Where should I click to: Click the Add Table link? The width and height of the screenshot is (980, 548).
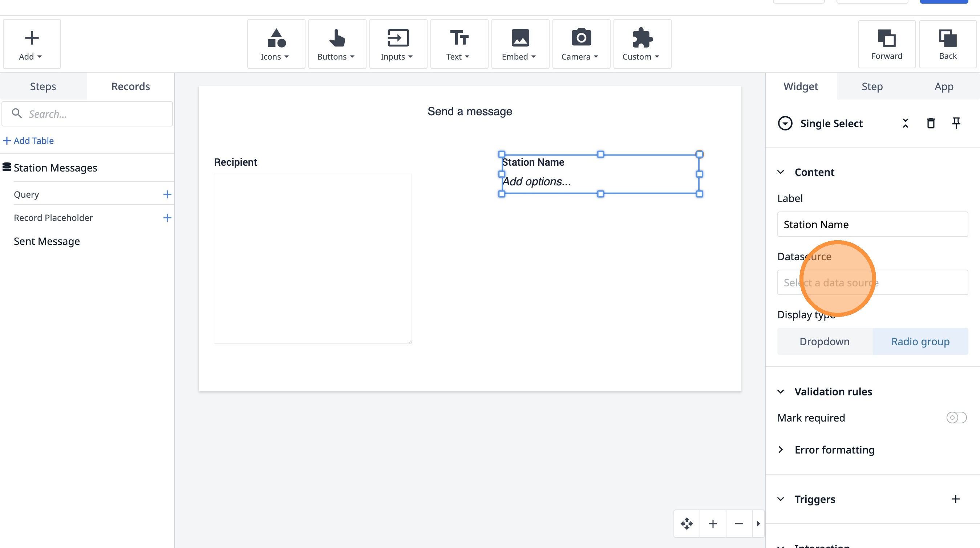tap(29, 140)
